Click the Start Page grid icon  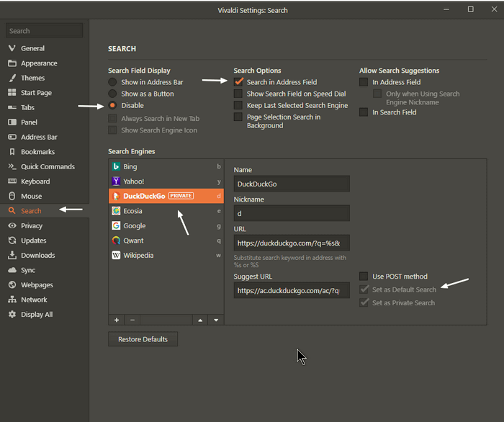coord(12,93)
